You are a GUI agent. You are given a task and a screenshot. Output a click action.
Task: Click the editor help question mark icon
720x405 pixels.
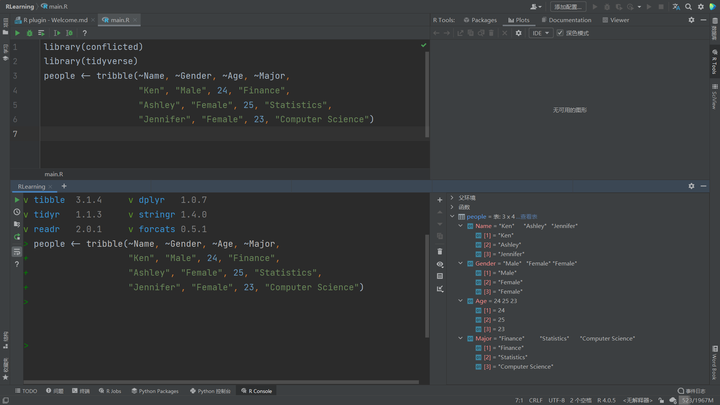[84, 33]
